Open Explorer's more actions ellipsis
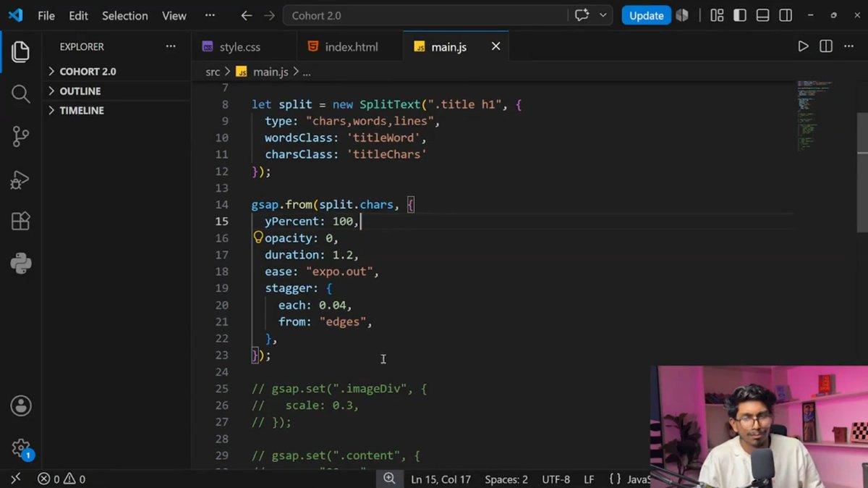 pos(171,46)
